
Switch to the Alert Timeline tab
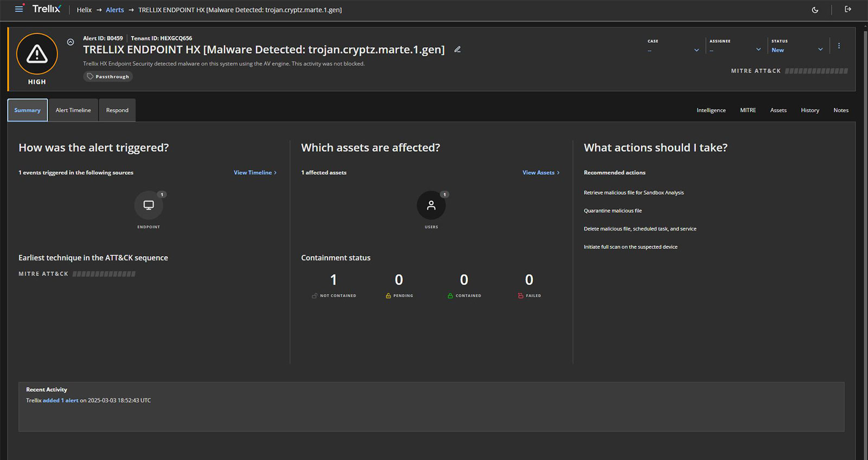73,110
